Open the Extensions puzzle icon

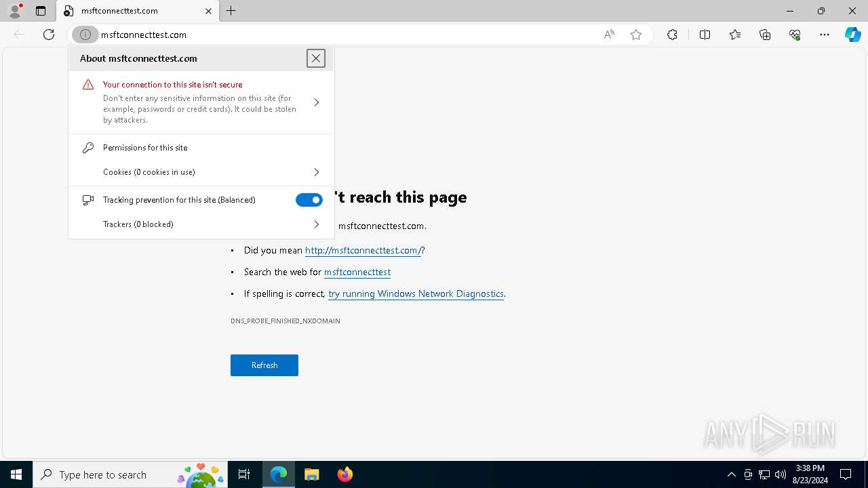click(x=672, y=35)
